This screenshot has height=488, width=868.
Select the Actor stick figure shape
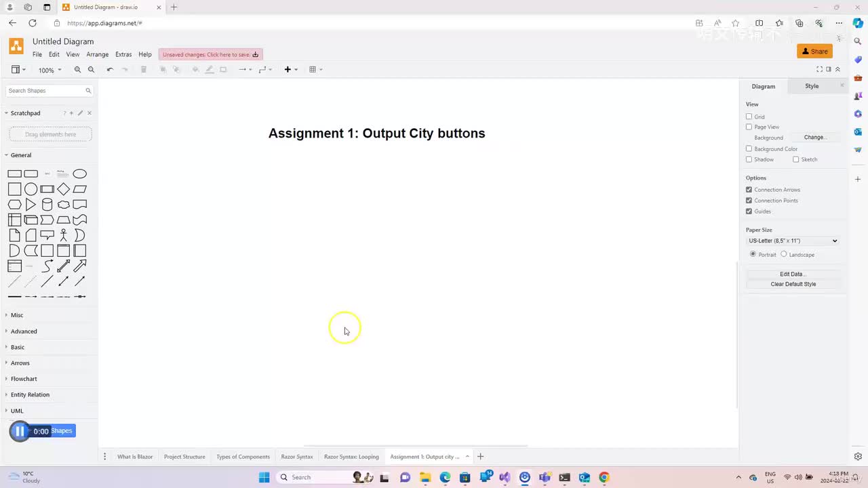coord(64,235)
